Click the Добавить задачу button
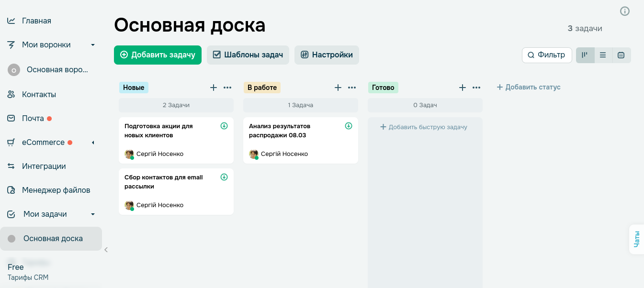644x288 pixels. [158, 55]
